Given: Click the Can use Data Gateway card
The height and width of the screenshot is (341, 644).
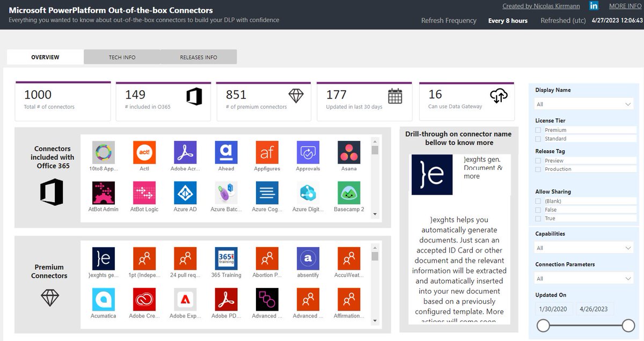Looking at the screenshot, I should [x=466, y=101].
